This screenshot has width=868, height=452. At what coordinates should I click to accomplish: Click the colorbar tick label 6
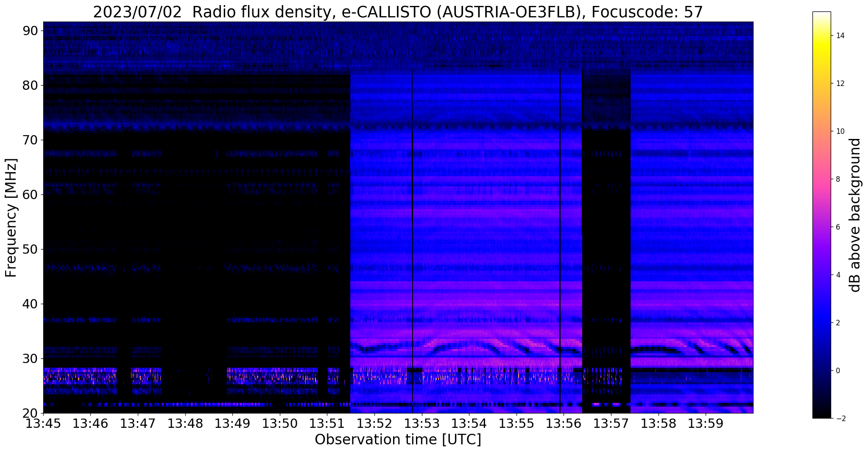(837, 227)
